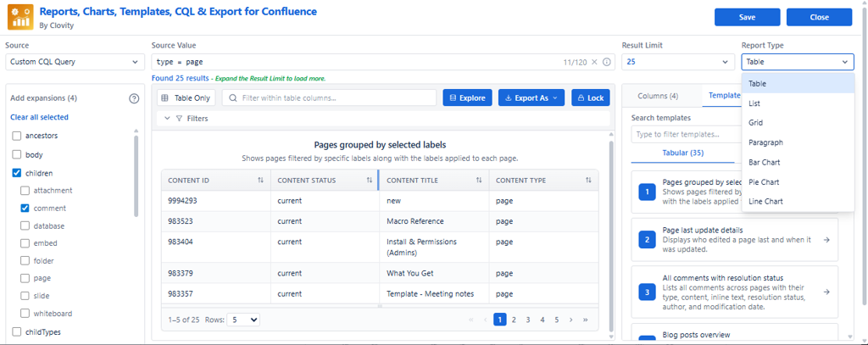Screen dimensions: 868x345
Task: Choose Pie Chart report type
Action: coord(798,182)
